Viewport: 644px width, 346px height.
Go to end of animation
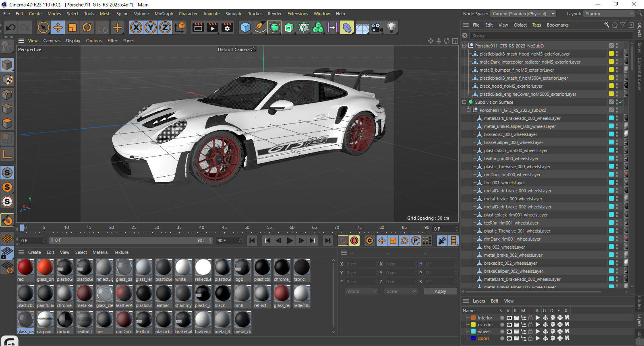click(x=328, y=241)
